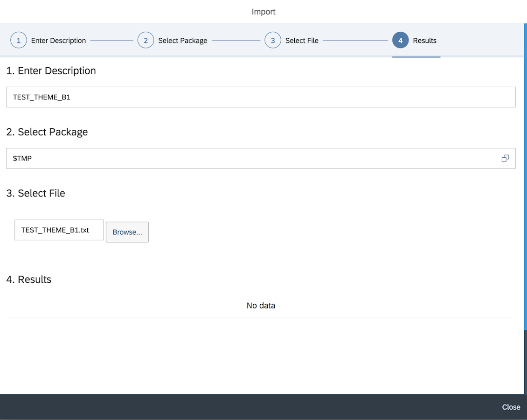Click the '1. Enter Description' heading

[51, 71]
